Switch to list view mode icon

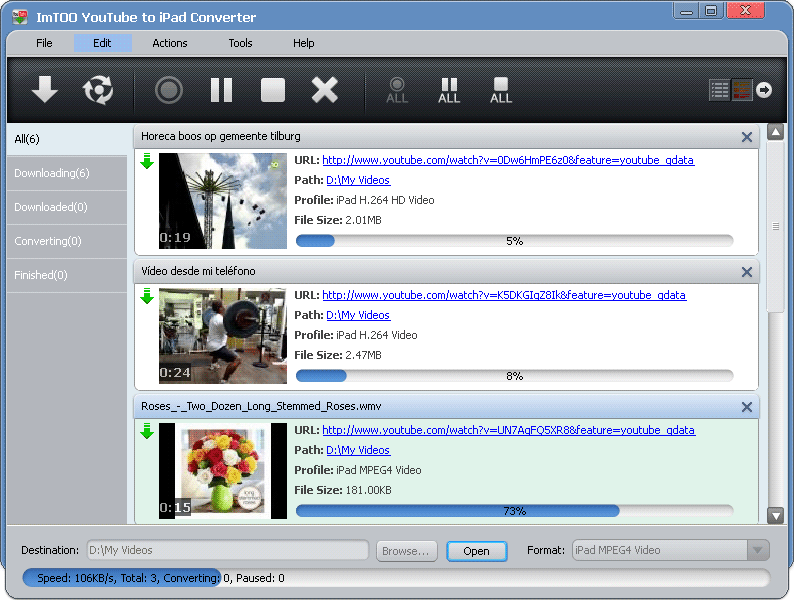point(719,90)
